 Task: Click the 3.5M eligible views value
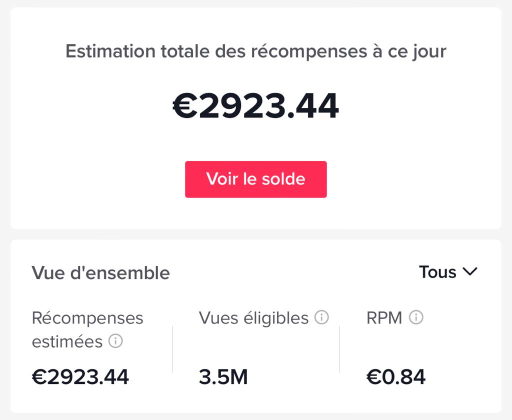[223, 377]
